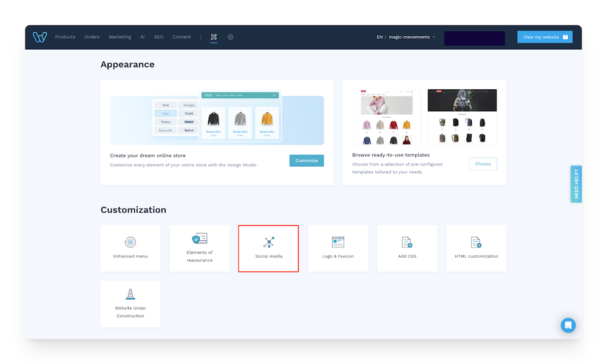Viewport: 607px width, 364px height.
Task: Open the Logo & Favicon settings
Action: (337, 248)
